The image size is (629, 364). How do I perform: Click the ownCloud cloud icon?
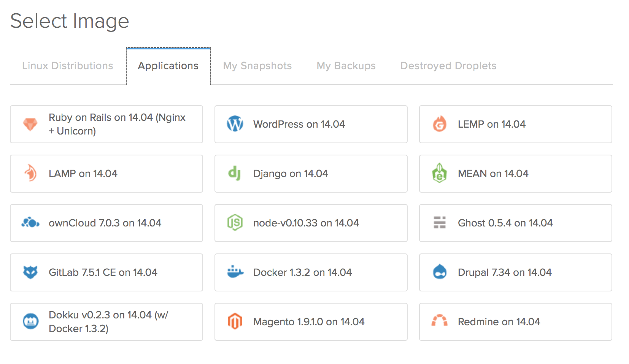(30, 223)
